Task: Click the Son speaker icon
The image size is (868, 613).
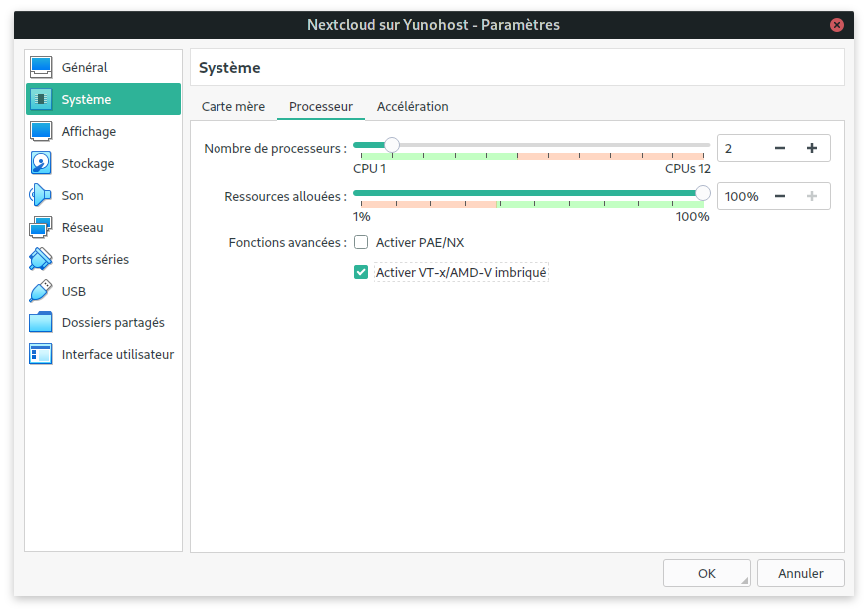Action: (41, 195)
